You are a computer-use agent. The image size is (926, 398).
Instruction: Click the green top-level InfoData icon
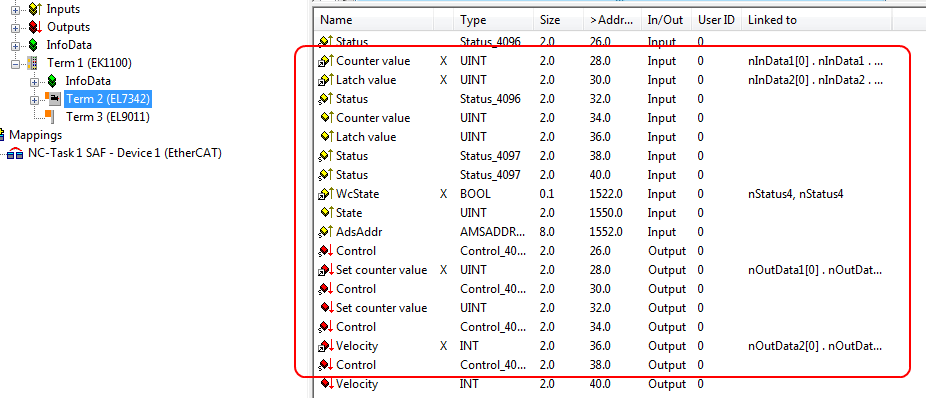coord(34,45)
